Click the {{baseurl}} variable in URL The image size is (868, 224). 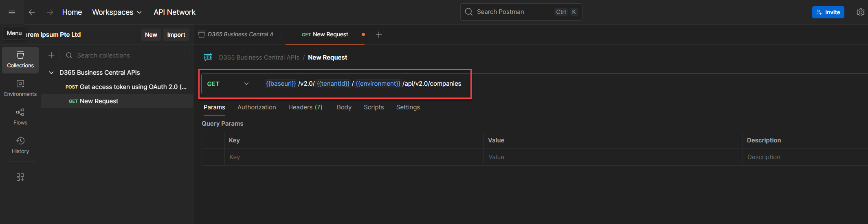pyautogui.click(x=281, y=84)
